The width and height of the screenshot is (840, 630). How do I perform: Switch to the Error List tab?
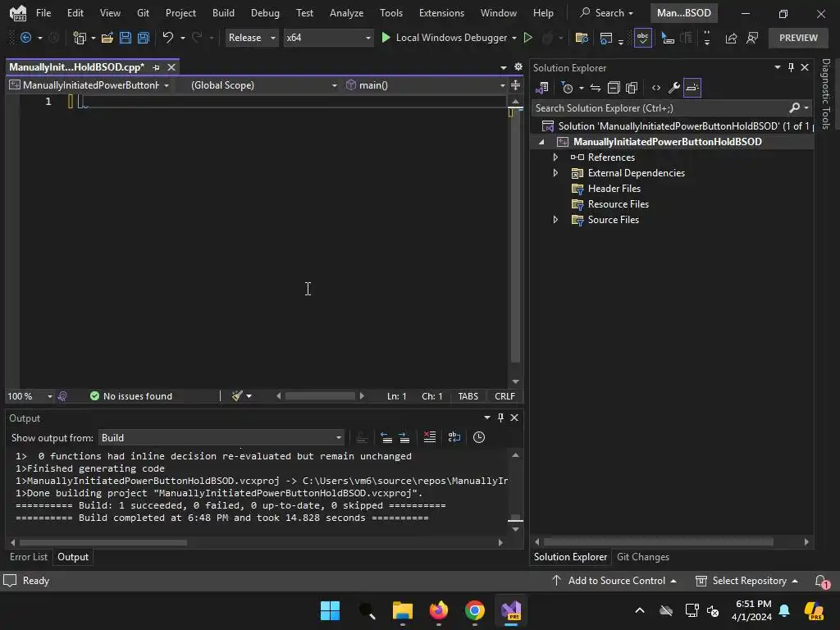point(29,557)
